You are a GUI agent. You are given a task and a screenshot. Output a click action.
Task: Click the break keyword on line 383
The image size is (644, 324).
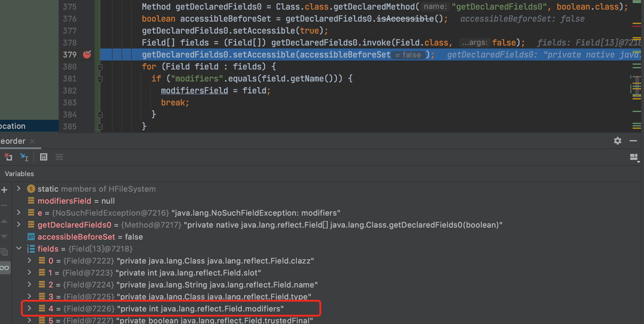[173, 102]
